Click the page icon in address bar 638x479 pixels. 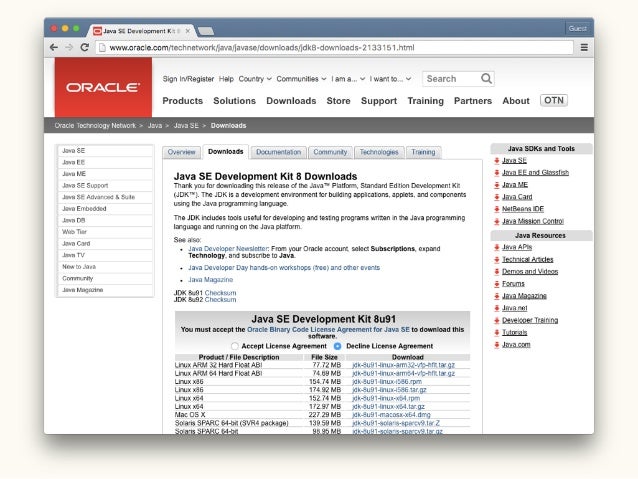[x=102, y=48]
